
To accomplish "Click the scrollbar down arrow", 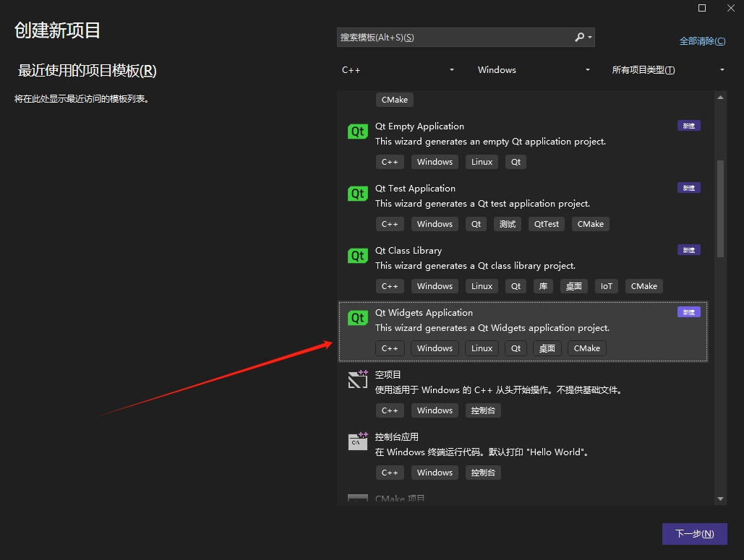I will [x=720, y=499].
